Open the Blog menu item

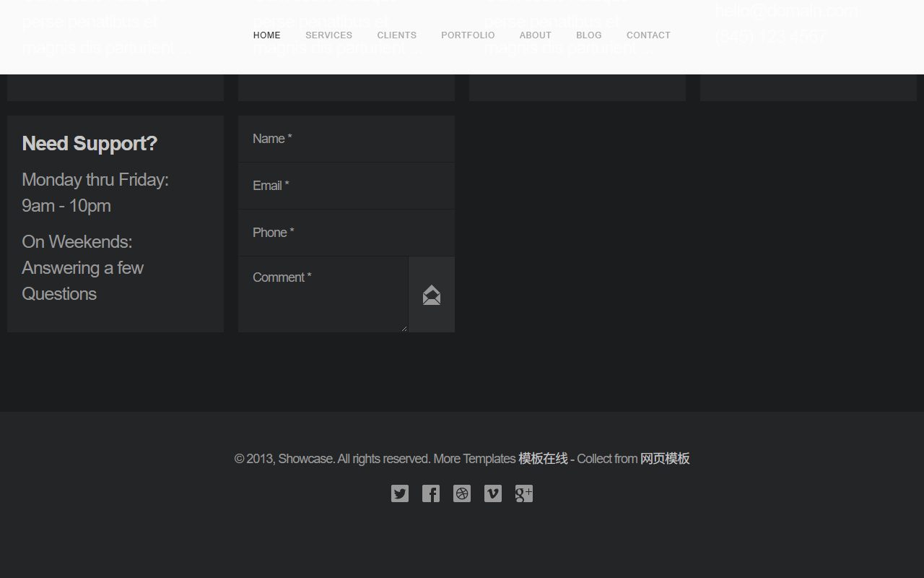[589, 35]
